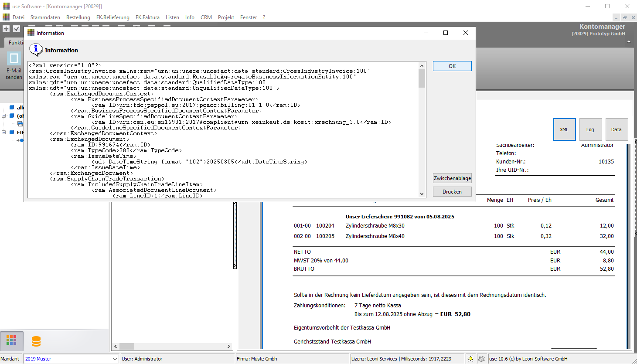Image resolution: width=637 pixels, height=364 pixels.
Task: Click the list panel scroll left arrow
Action: point(116,346)
